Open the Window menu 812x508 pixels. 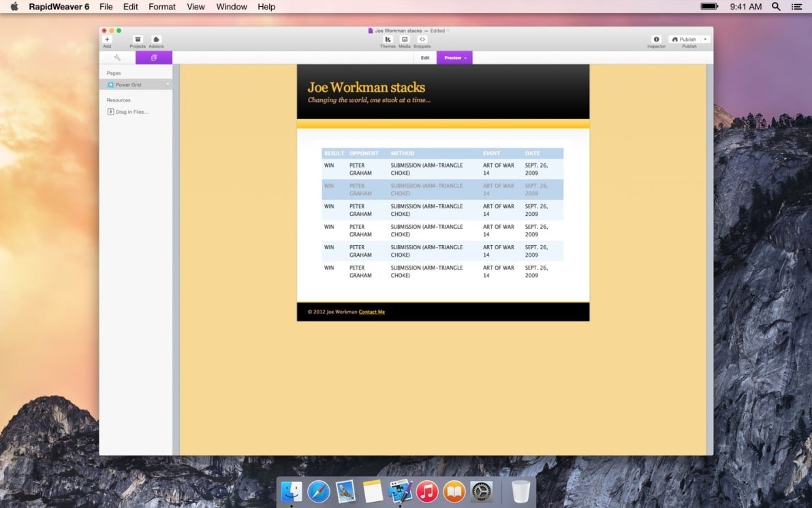coord(232,7)
